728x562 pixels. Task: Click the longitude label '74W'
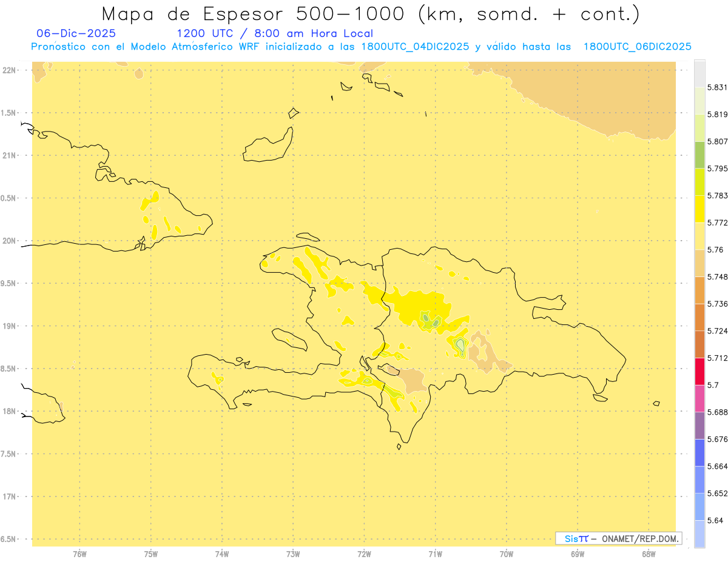pyautogui.click(x=222, y=554)
